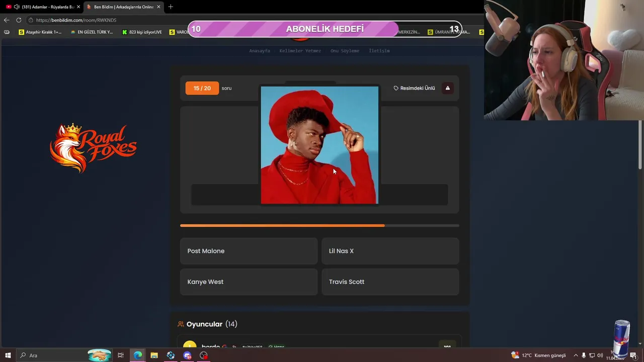Click the bookmarks bar leftmost icon
Image resolution: width=644 pixels, height=362 pixels.
click(7, 32)
